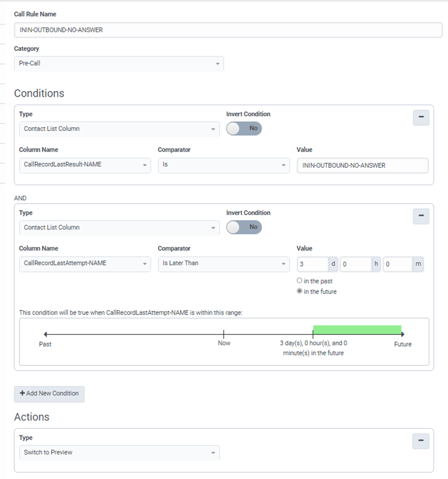Click the Call Rule Name text field
This screenshot has width=448, height=479.
pyautogui.click(x=228, y=30)
